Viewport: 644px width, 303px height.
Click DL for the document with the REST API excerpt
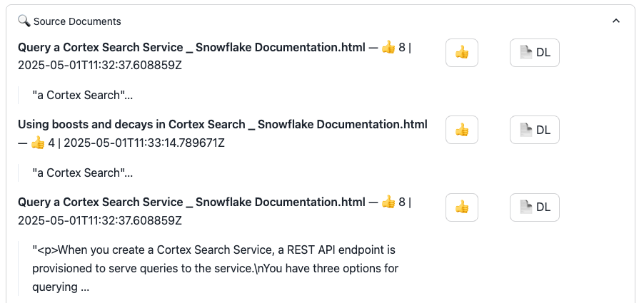click(x=534, y=207)
